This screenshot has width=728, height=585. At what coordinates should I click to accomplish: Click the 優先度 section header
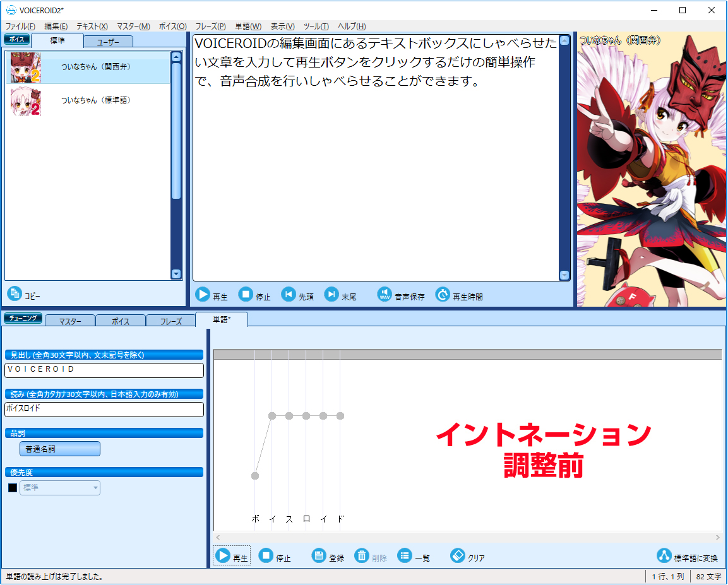coord(104,472)
